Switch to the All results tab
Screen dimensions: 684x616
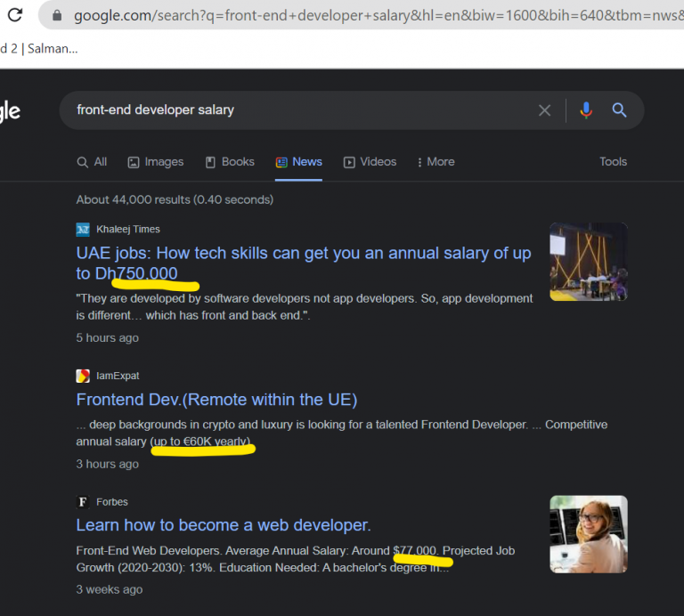click(x=92, y=162)
